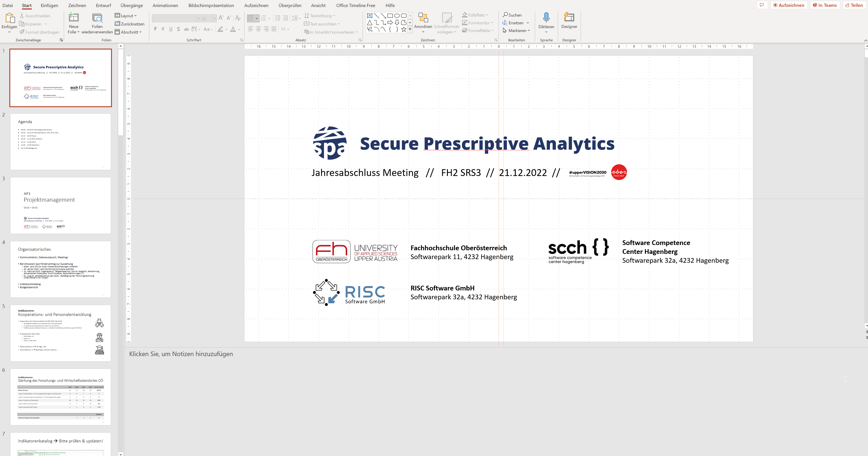Click Zurücksetzen in Folien group

(x=129, y=24)
